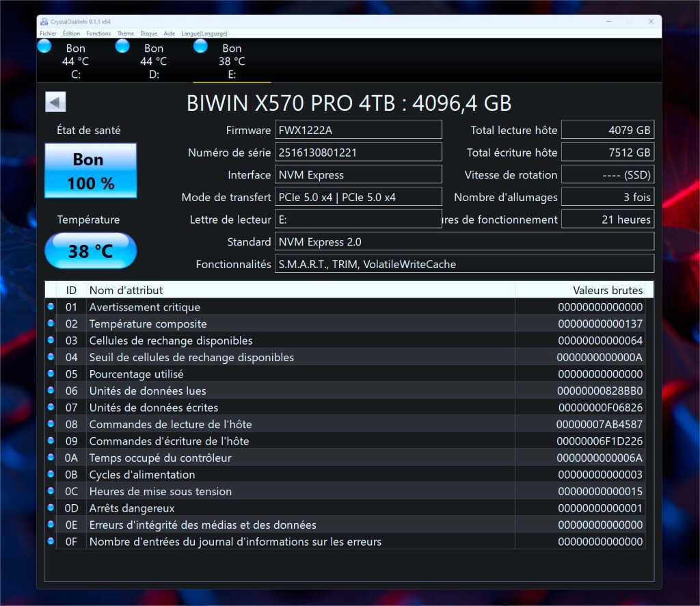Viewport: 700px width, 606px height.
Task: Click the blue status orb for drive C:
Action: pos(44,46)
